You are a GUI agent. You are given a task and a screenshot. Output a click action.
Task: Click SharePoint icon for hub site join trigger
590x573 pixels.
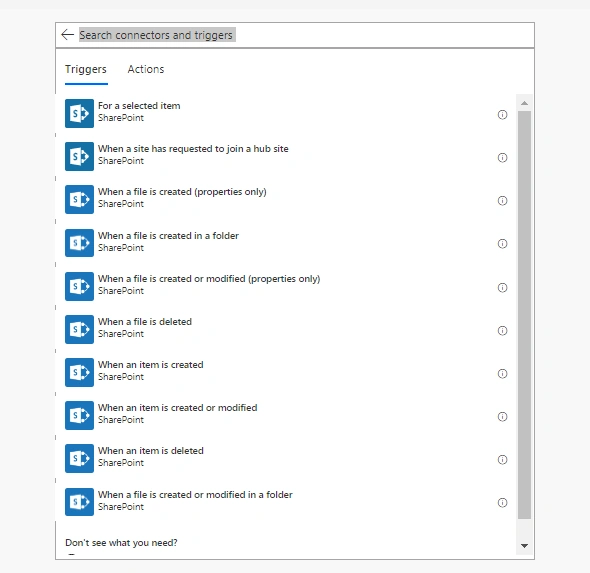(x=79, y=156)
